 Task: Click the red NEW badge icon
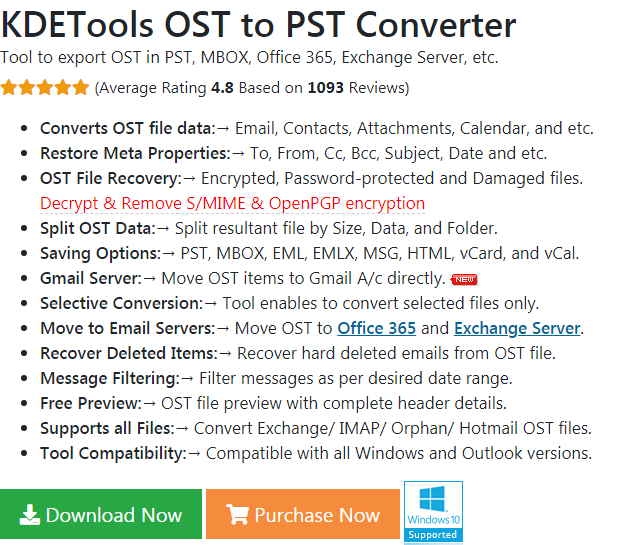(464, 279)
